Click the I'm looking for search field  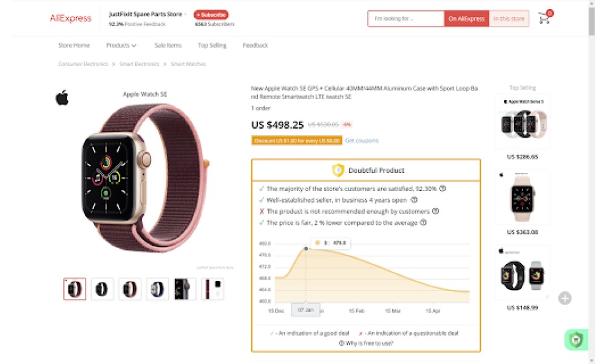(x=406, y=19)
